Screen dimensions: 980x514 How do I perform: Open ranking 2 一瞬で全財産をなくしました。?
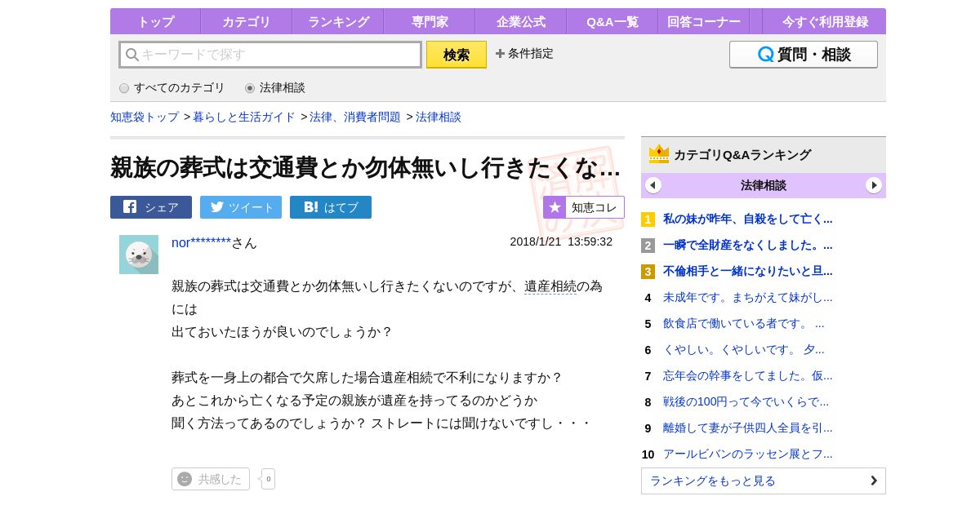(747, 245)
